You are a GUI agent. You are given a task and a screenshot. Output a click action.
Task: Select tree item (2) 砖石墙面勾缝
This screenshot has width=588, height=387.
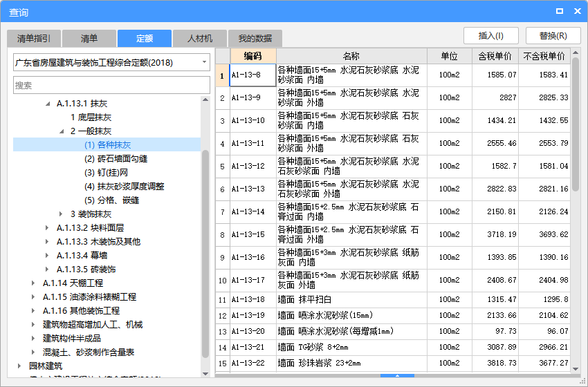[x=116, y=159]
